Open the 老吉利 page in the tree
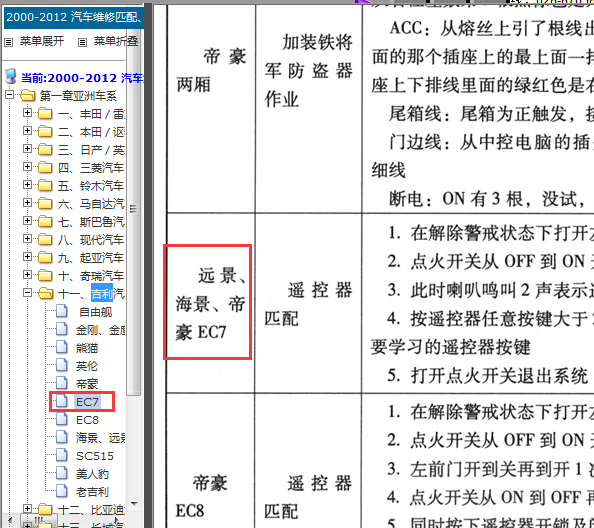Viewport: 594px width, 528px height. (x=92, y=492)
